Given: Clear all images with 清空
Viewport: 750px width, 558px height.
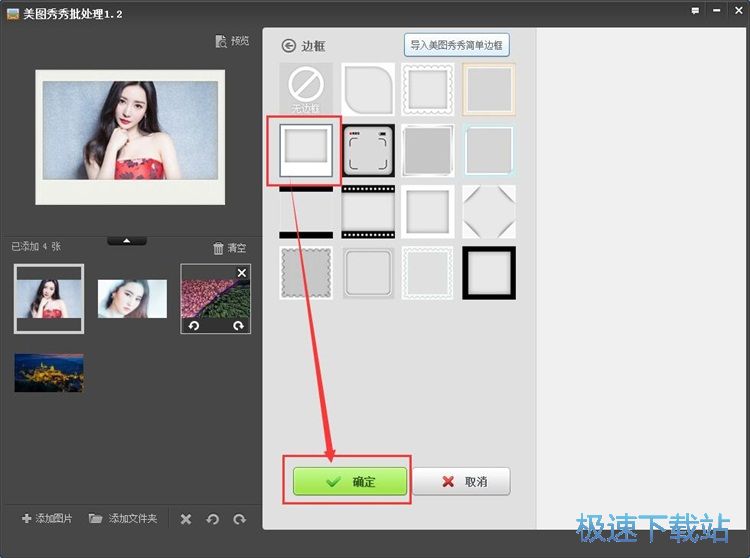Looking at the screenshot, I should click(230, 248).
